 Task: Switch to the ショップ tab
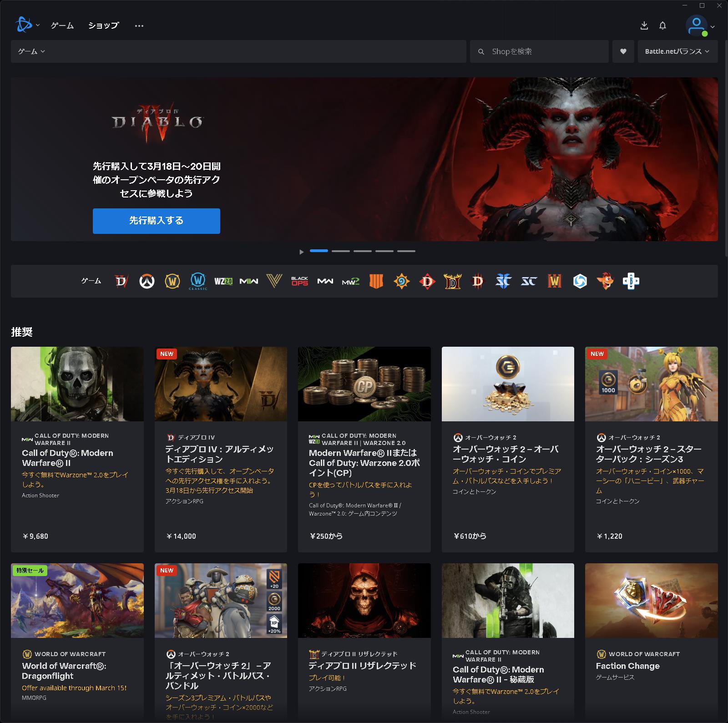(x=104, y=25)
